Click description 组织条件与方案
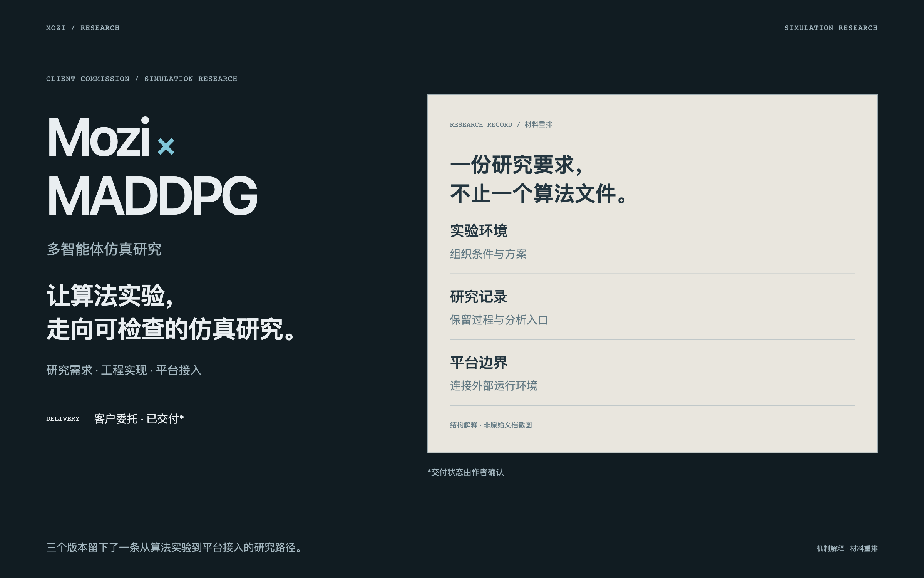924x578 pixels. (x=488, y=254)
